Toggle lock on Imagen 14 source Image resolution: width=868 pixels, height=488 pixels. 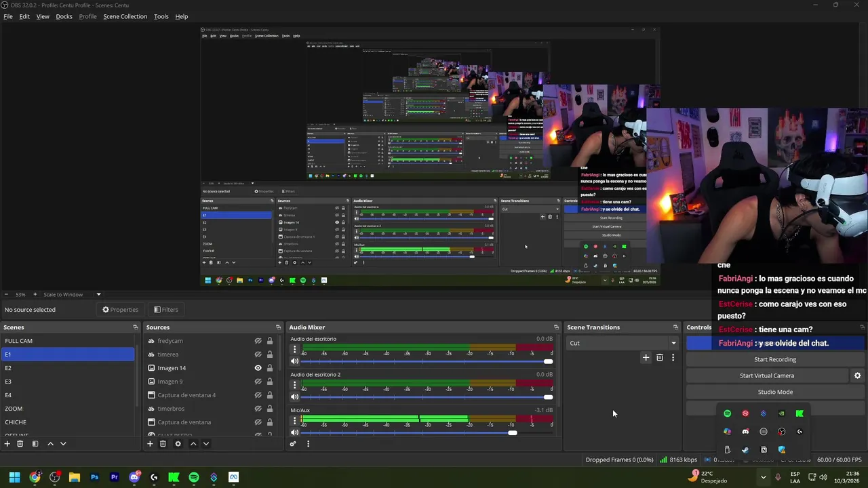coord(269,368)
